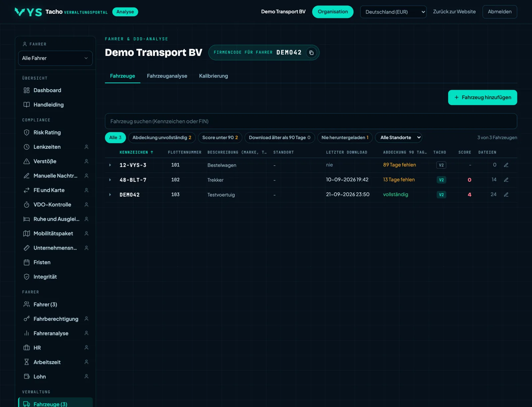The height and width of the screenshot is (407, 532).
Task: Open Mobilitätspaket page
Action: point(55,233)
